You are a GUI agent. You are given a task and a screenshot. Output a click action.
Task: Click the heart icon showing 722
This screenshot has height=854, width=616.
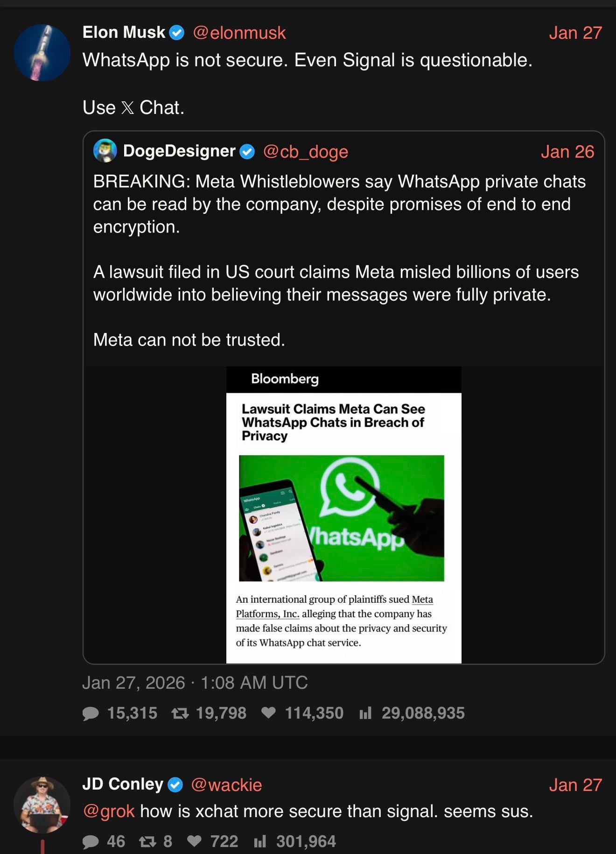194,841
